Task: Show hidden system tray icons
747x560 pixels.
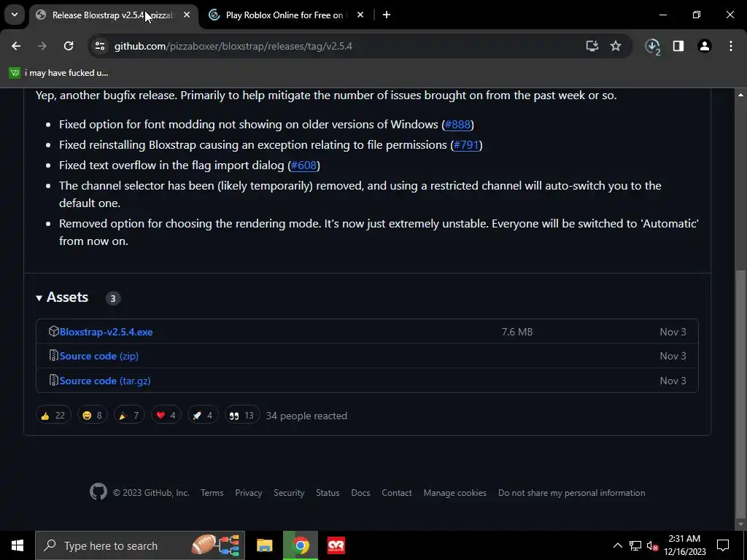Action: click(x=617, y=545)
